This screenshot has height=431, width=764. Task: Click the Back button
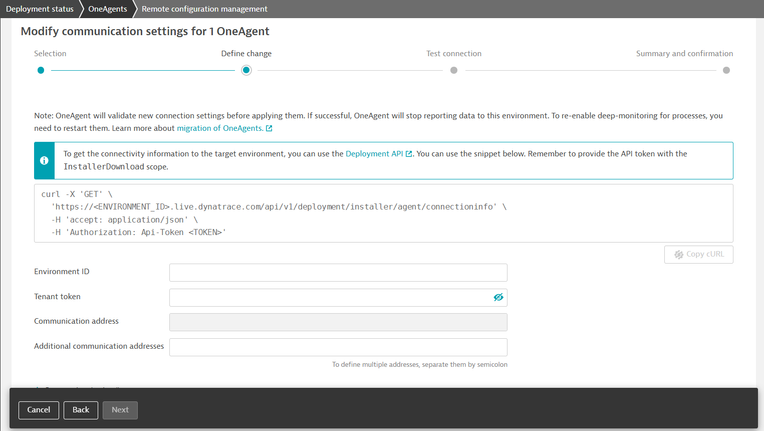tap(80, 410)
